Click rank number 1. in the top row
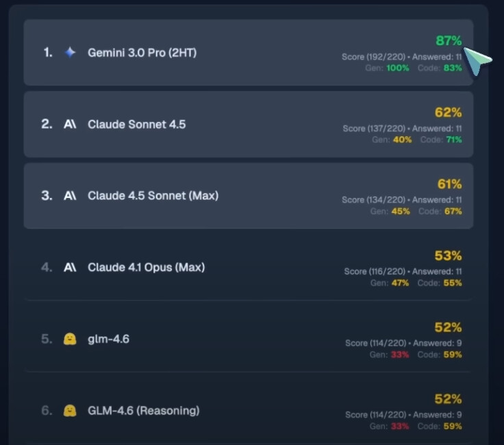The width and height of the screenshot is (504, 445). [48, 52]
